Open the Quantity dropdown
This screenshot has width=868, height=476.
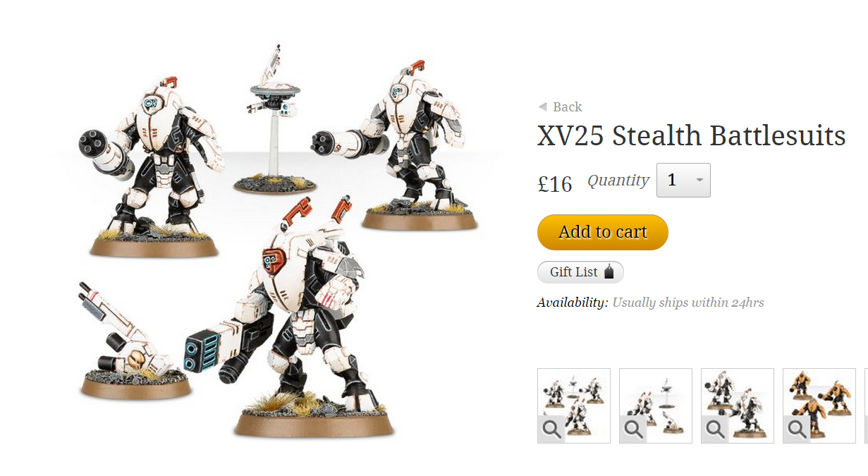click(x=683, y=181)
